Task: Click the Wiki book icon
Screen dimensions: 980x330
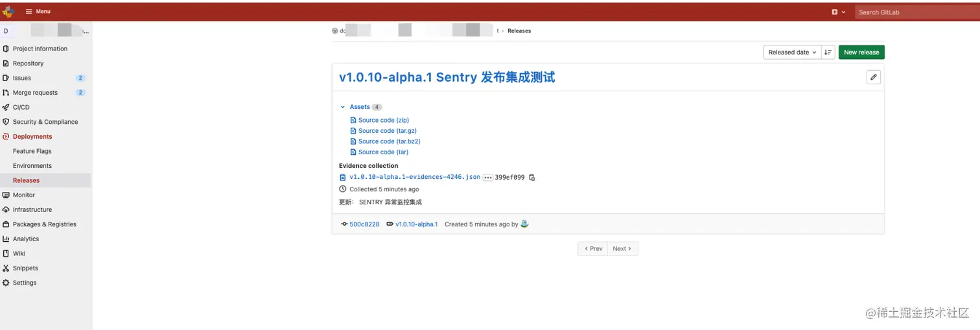Action: [6, 253]
